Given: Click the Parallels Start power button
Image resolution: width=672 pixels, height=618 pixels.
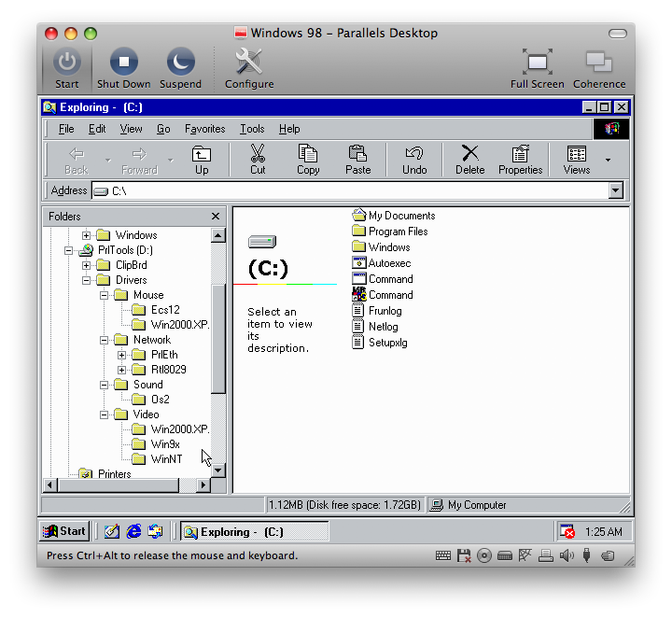Looking at the screenshot, I should click(x=67, y=69).
